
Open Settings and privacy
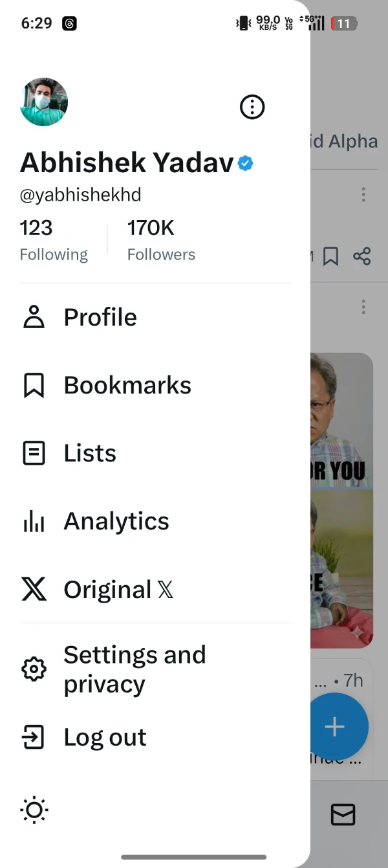point(135,669)
